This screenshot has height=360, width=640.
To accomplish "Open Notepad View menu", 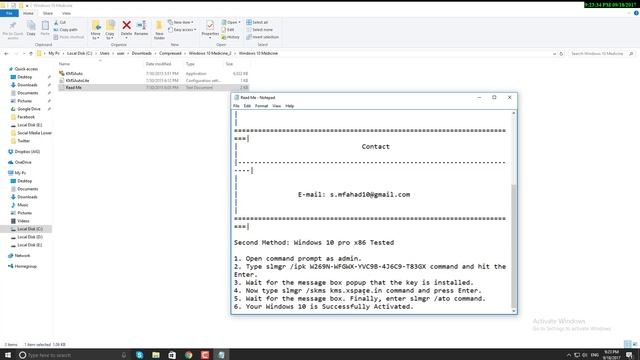I will pyautogui.click(x=276, y=106).
